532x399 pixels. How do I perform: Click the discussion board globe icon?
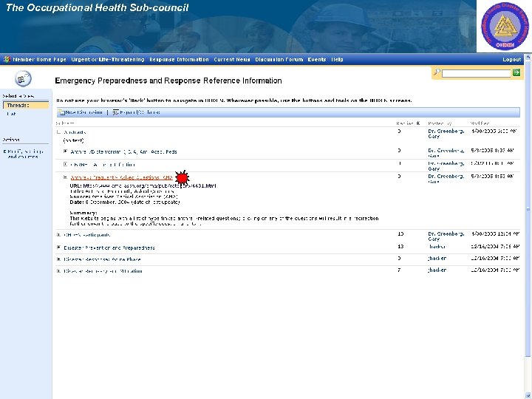pyautogui.click(x=23, y=79)
